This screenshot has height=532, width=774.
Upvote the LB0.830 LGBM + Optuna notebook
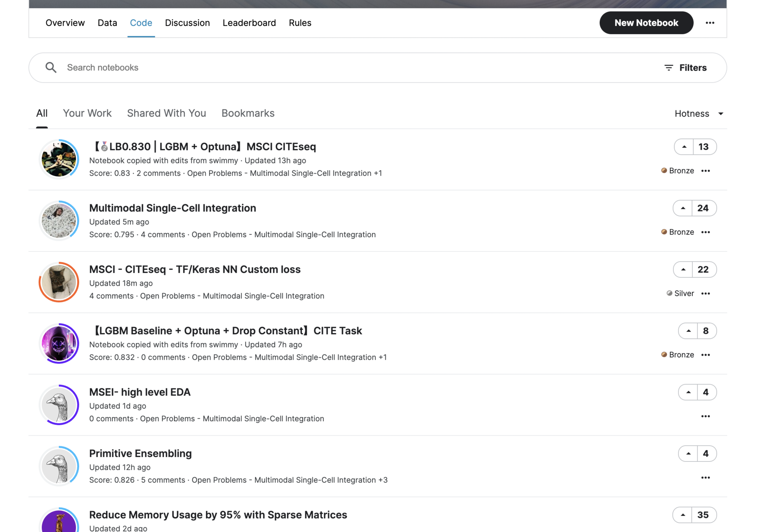684,147
